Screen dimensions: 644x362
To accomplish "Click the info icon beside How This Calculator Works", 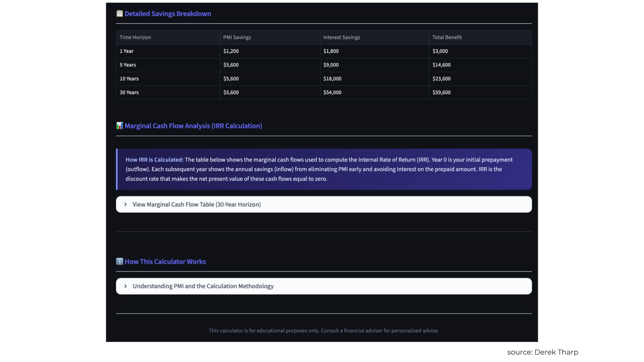I will [119, 261].
